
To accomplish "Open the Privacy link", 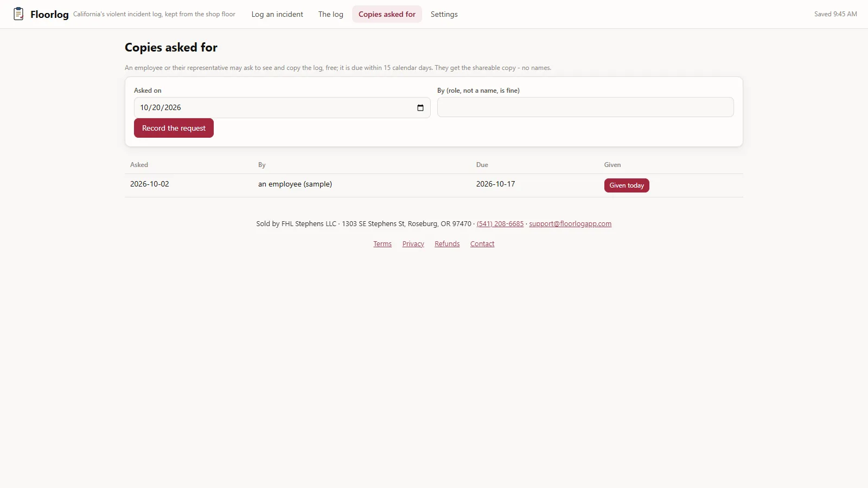I will (413, 244).
